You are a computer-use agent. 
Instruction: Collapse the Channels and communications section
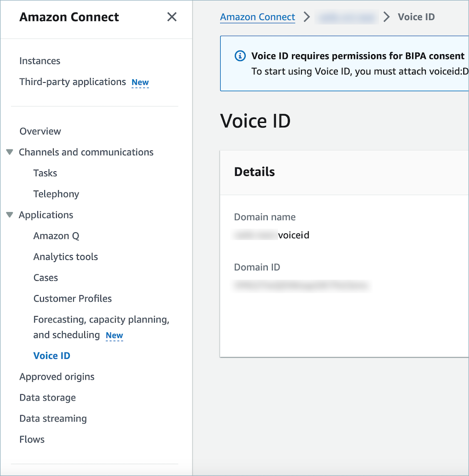9,152
